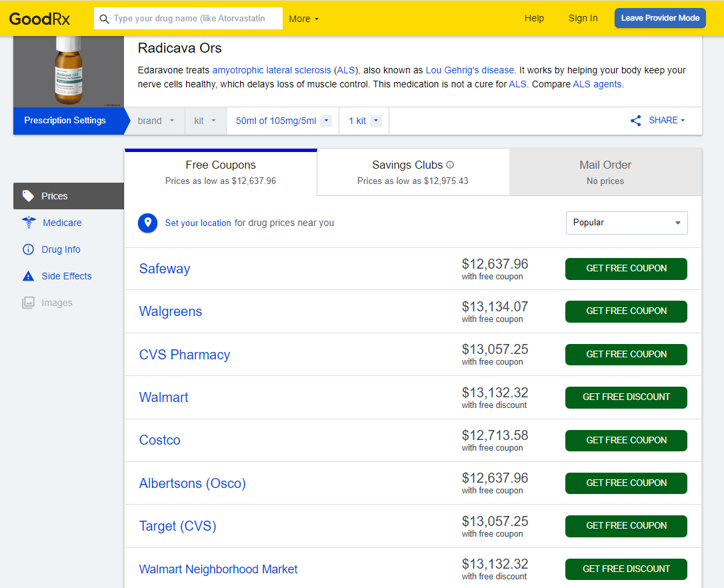724x588 pixels.
Task: Click the Radicava Ors bottle image
Action: 69,71
